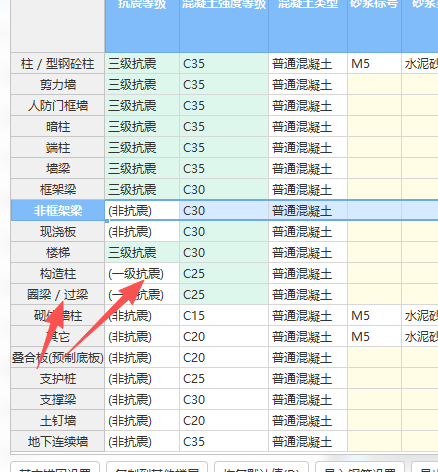Click the highlighted 非框架梁 row header
Screen dimensions: 438x472
click(58, 210)
